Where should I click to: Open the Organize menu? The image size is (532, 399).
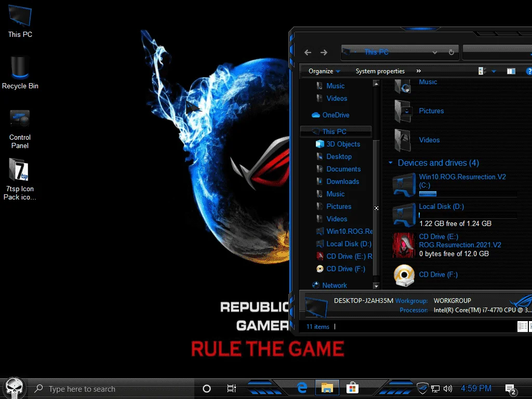(x=324, y=71)
